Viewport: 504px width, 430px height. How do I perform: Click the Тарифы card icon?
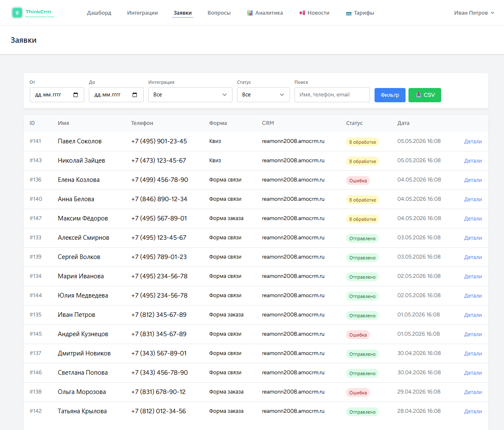pyautogui.click(x=349, y=13)
